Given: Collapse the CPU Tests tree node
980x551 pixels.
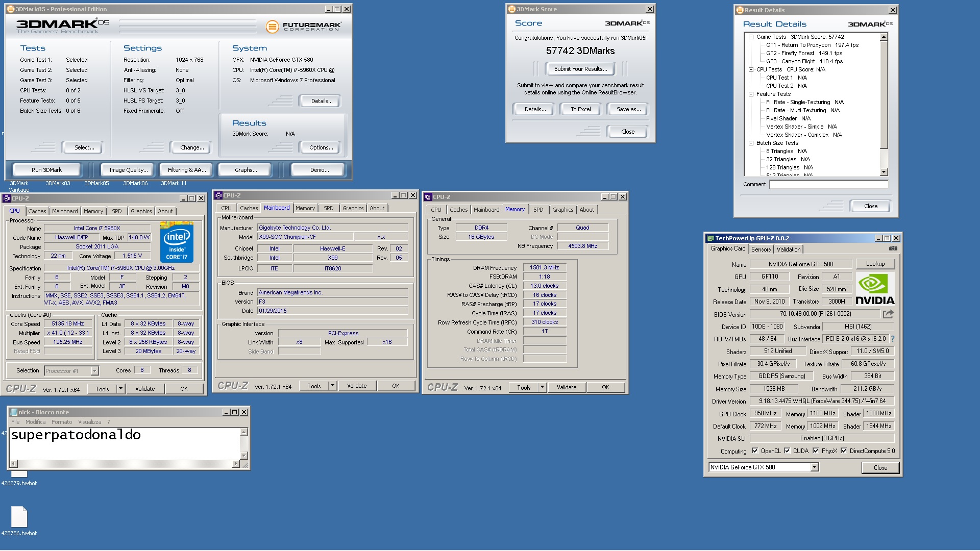Looking at the screenshot, I should point(751,69).
